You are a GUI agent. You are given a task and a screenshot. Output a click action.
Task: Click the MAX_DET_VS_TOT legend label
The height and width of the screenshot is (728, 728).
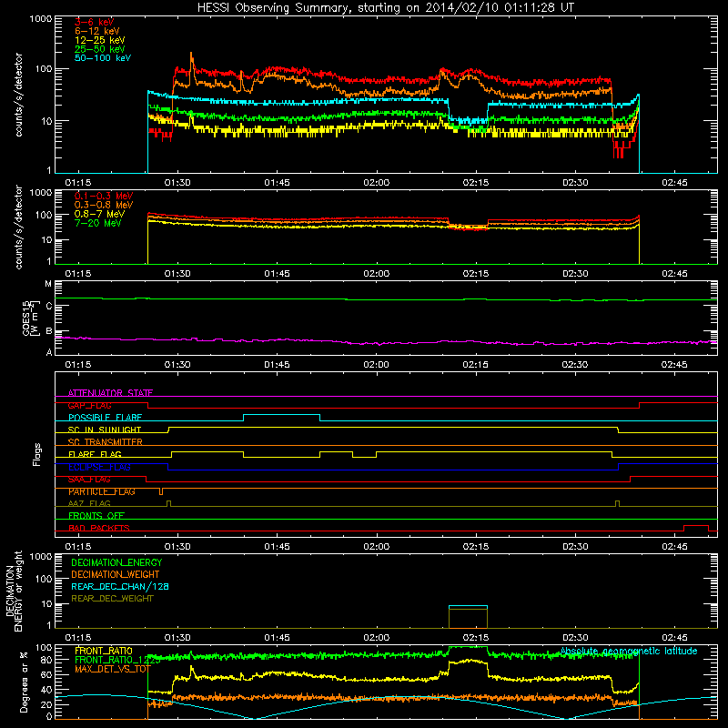point(112,669)
